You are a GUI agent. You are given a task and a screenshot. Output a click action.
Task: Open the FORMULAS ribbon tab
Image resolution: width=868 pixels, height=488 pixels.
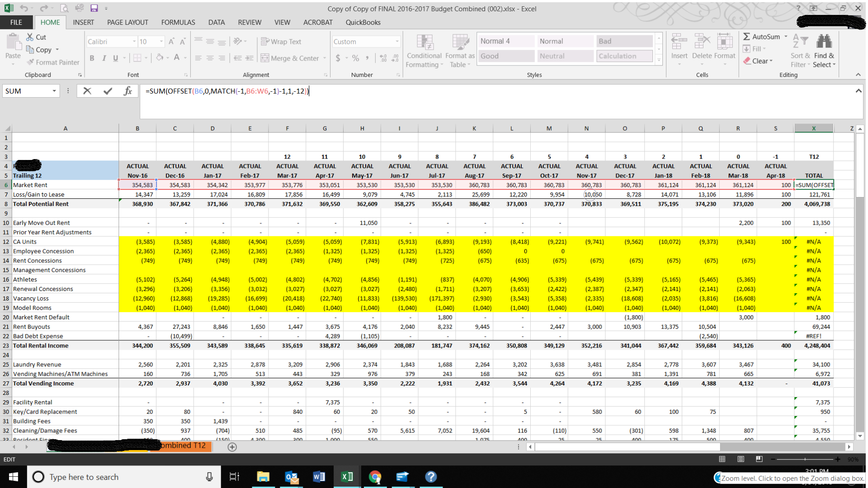click(178, 22)
